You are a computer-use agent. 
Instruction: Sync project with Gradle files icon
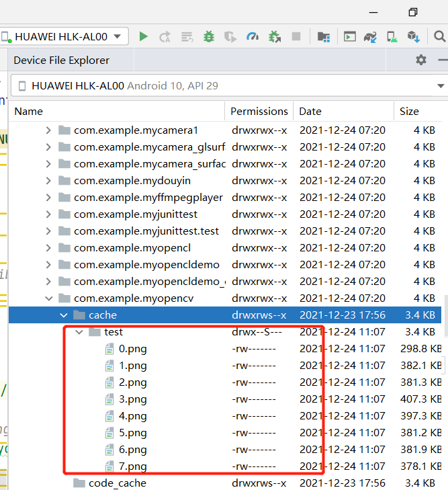370,37
